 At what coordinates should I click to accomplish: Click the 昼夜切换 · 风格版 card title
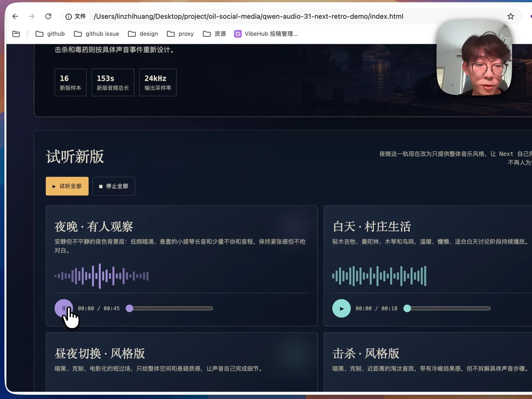click(100, 353)
